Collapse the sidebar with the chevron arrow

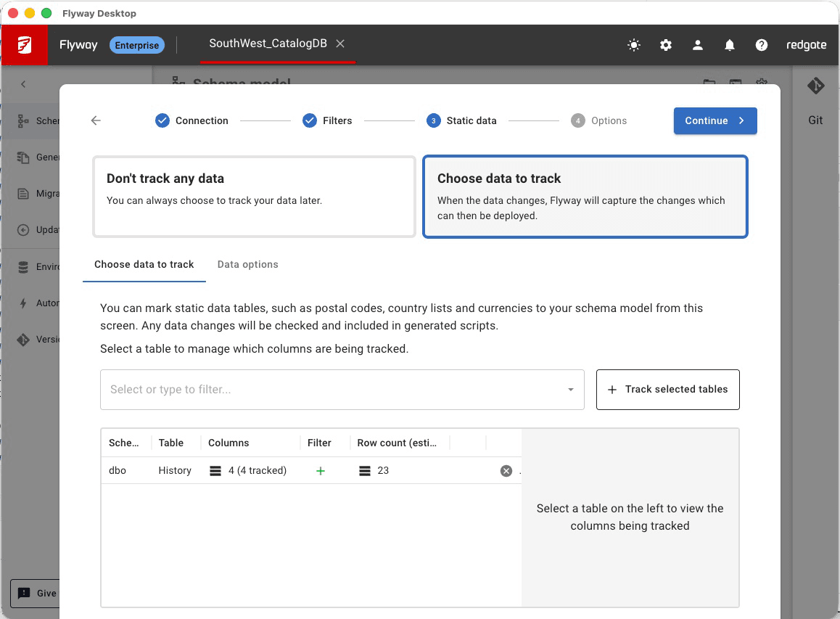23,84
